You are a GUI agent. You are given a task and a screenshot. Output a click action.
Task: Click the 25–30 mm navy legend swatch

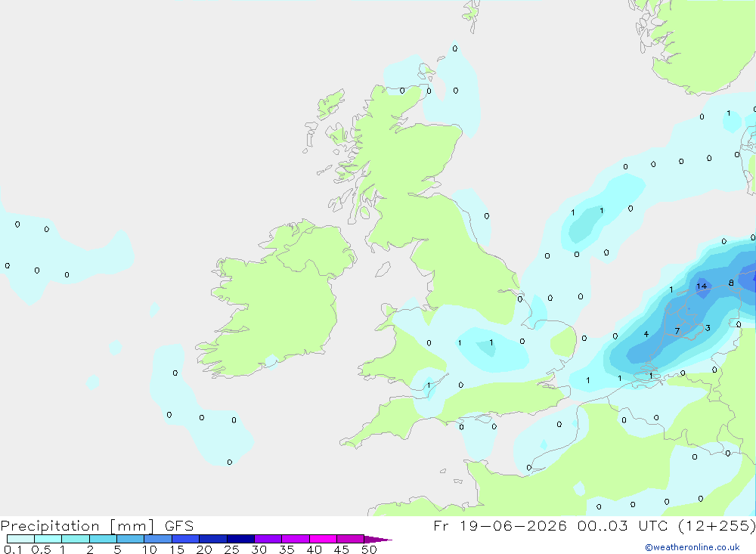pos(240,539)
